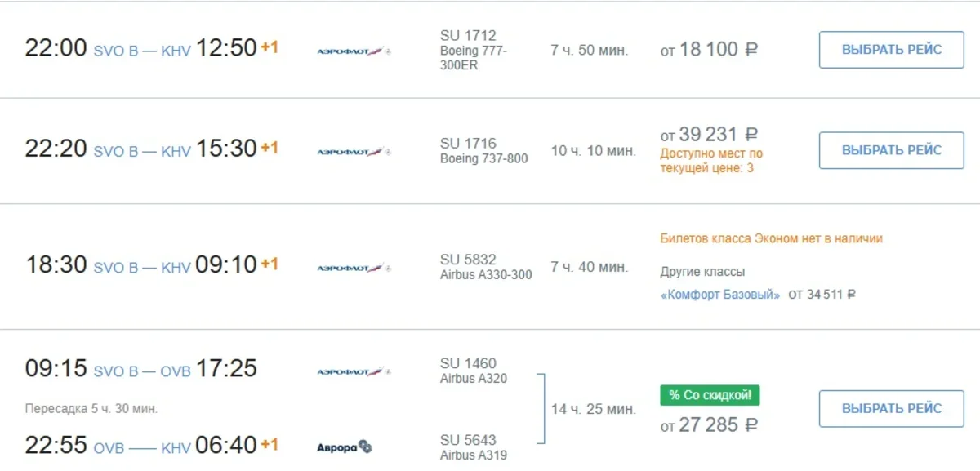Click SU 1712 flight number
980x471 pixels.
click(x=468, y=36)
